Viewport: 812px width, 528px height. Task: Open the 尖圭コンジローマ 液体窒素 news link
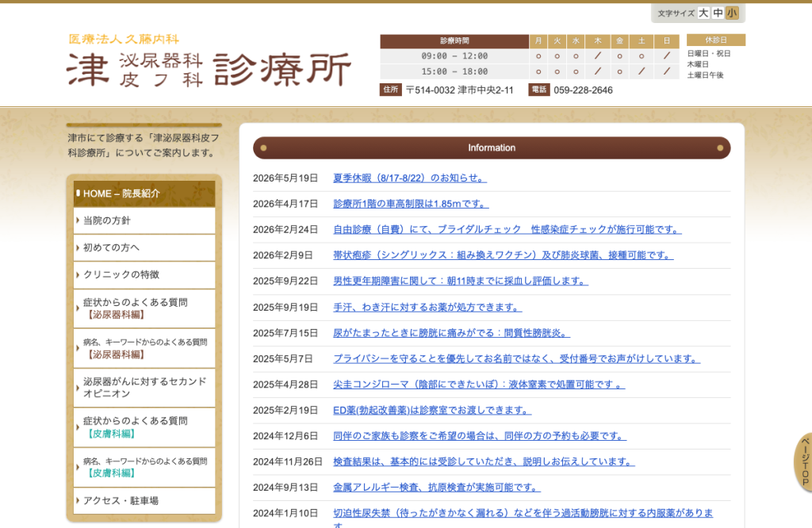pyautogui.click(x=478, y=385)
